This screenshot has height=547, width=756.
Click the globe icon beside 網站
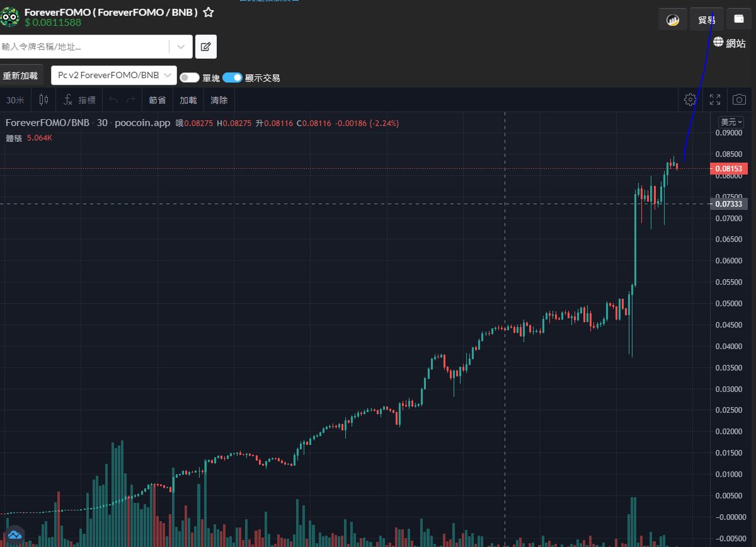(x=719, y=42)
